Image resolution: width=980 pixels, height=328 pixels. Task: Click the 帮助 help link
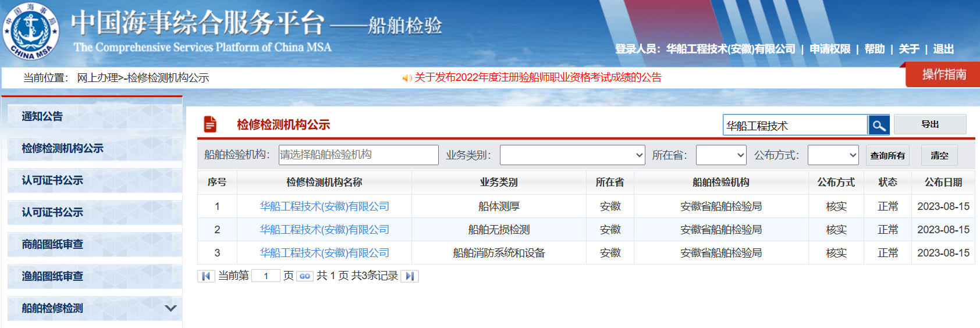[875, 49]
